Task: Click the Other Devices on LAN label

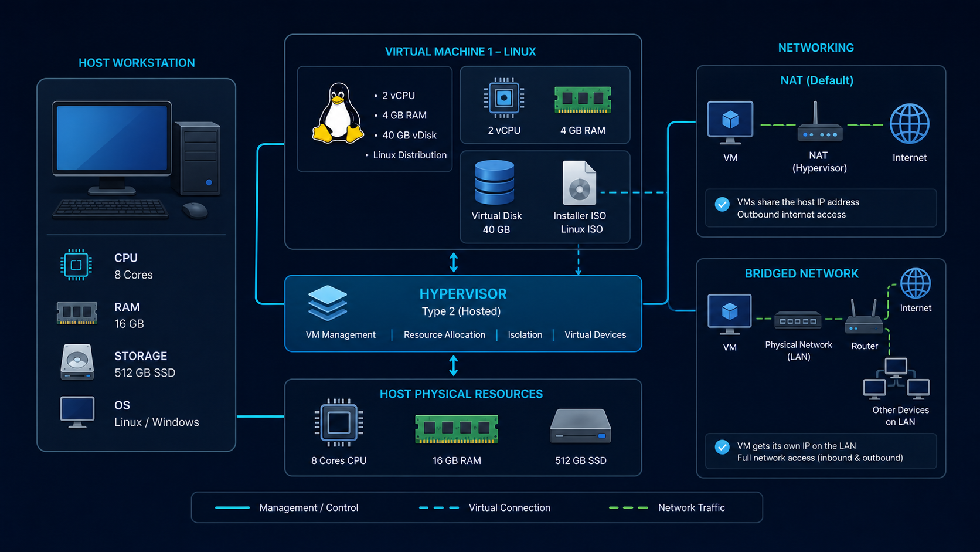Action: [x=900, y=416]
